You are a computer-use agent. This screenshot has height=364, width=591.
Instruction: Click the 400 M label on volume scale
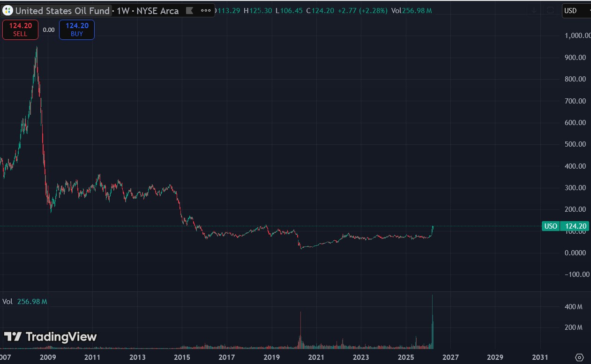[573, 307]
